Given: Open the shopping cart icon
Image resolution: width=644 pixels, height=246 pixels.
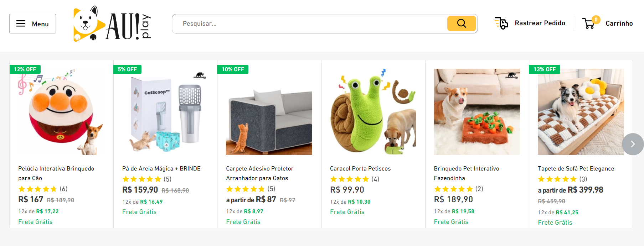Looking at the screenshot, I should pos(589,23).
